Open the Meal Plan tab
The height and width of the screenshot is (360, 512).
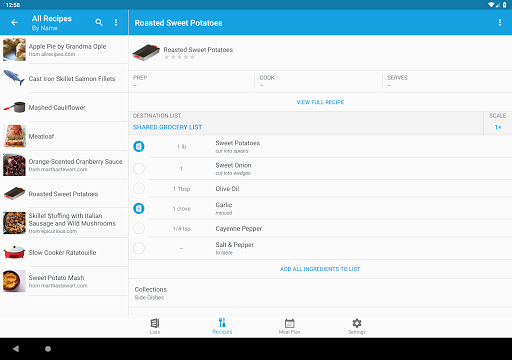click(289, 326)
